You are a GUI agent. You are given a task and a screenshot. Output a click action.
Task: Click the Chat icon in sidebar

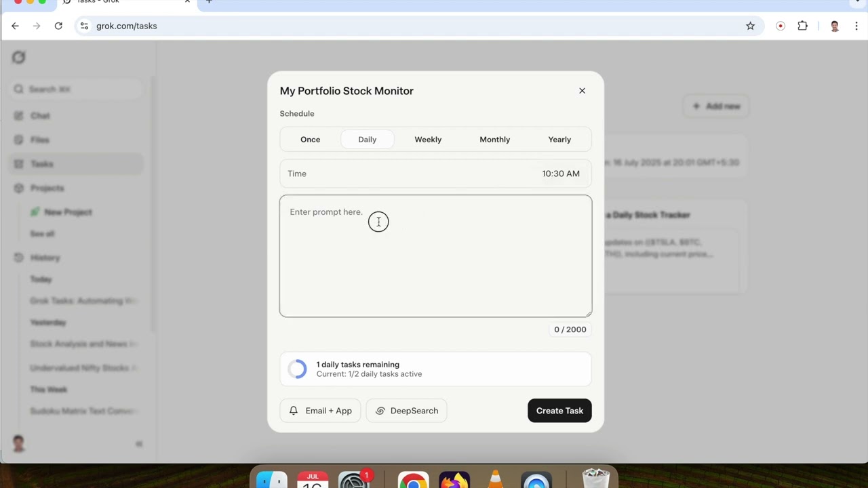(x=19, y=116)
